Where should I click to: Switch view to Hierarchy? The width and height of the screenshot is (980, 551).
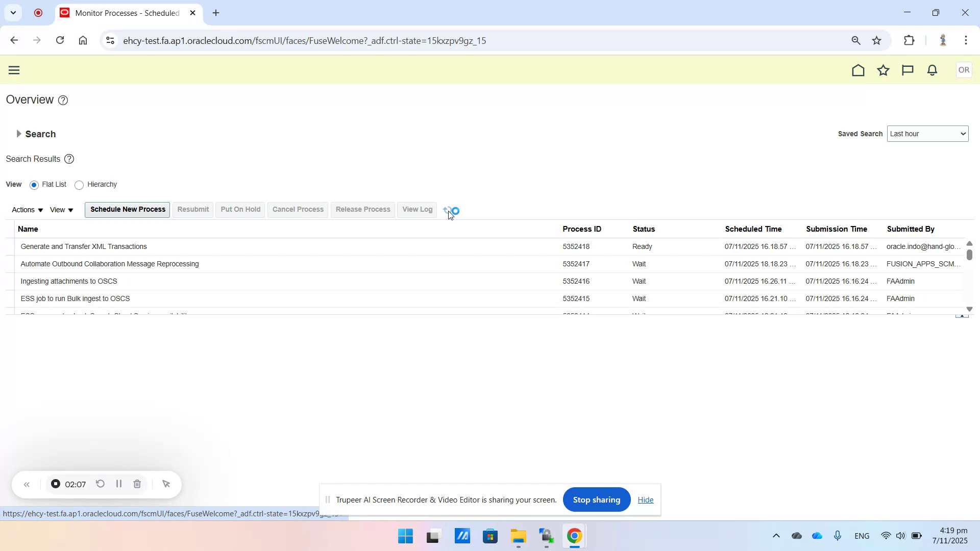pyautogui.click(x=79, y=185)
